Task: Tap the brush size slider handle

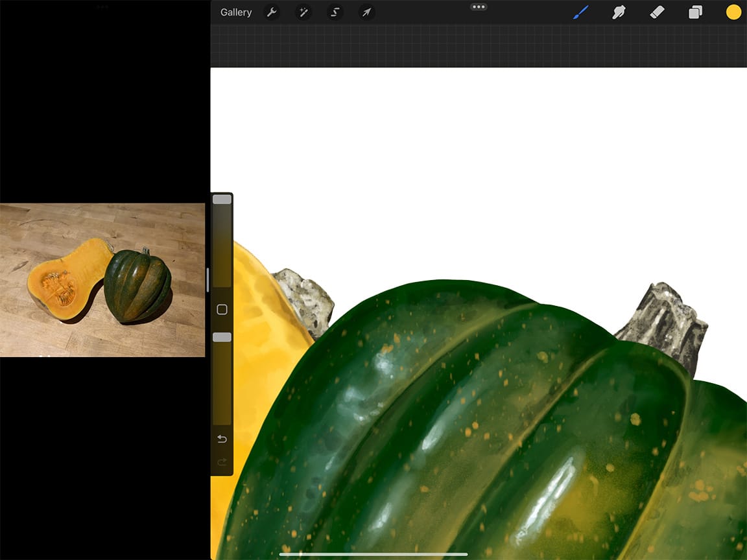Action: (221, 199)
